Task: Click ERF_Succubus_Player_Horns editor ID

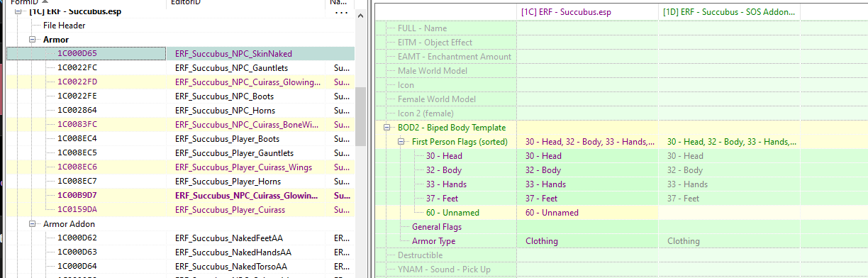Action: [x=228, y=182]
